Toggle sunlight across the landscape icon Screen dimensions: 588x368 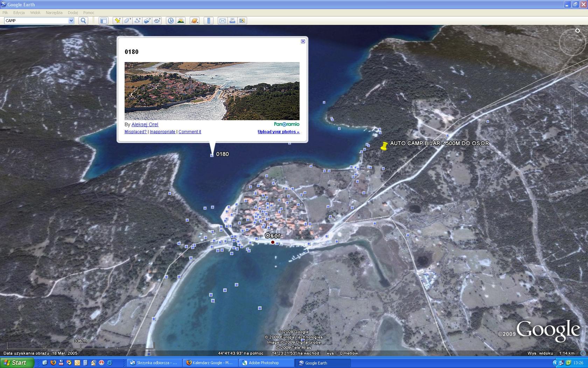[181, 21]
